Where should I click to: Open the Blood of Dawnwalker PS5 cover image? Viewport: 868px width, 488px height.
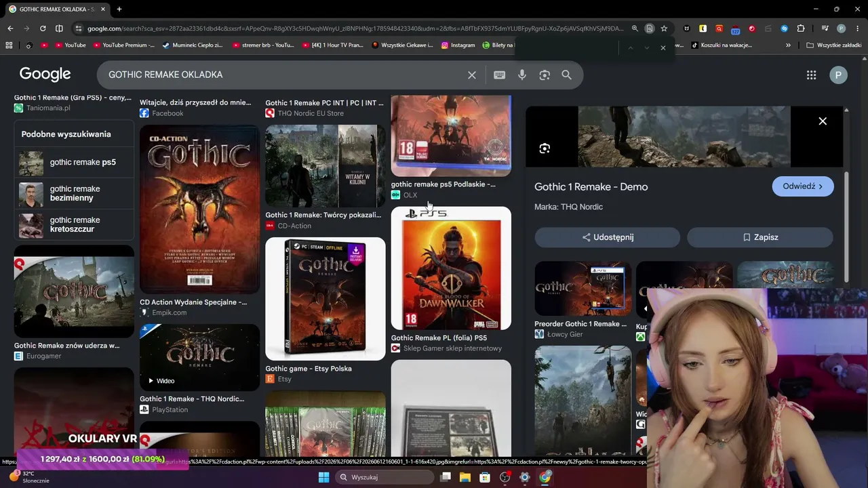[451, 268]
